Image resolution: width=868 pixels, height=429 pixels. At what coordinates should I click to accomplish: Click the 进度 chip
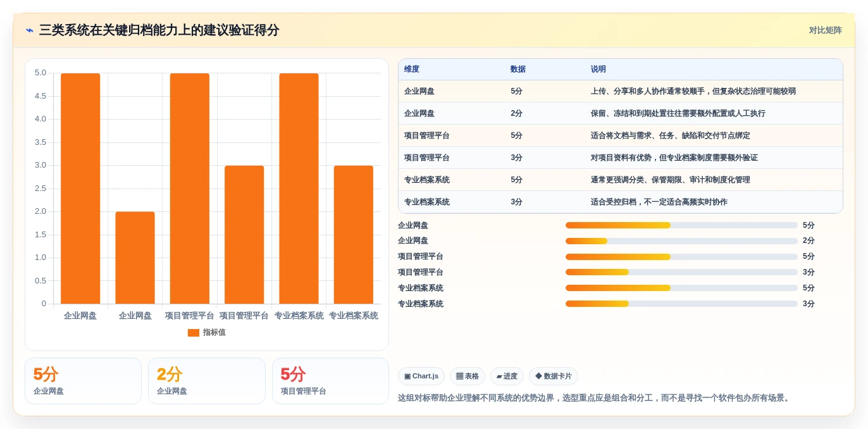point(507,376)
